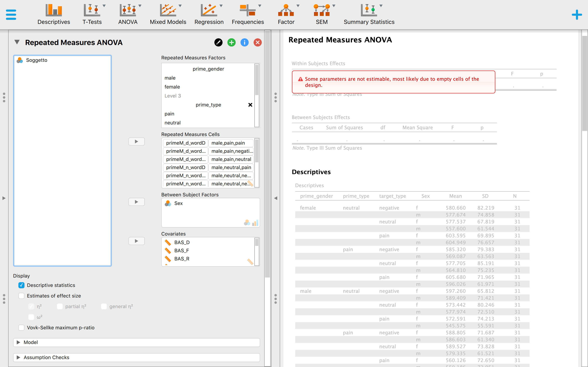Open the hamburger menu
Image resolution: width=588 pixels, height=367 pixels.
11,14
